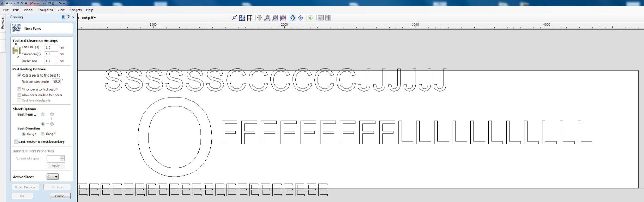Image resolution: width=644 pixels, height=202 pixels.
Task: Select the first letter S vector
Action: coord(114,80)
